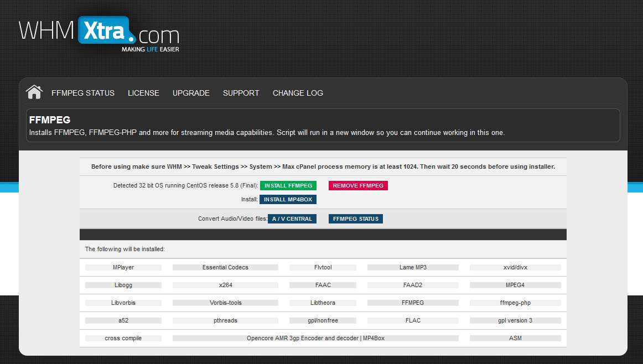
Task: Select the MPlayer package cell
Action: [x=123, y=267]
